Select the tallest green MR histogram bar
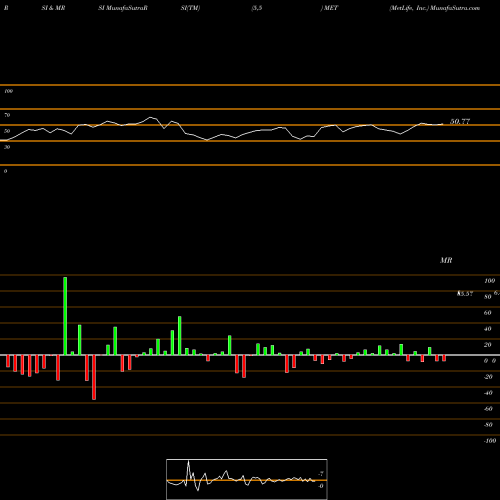This screenshot has width=500, height=500. (65, 316)
